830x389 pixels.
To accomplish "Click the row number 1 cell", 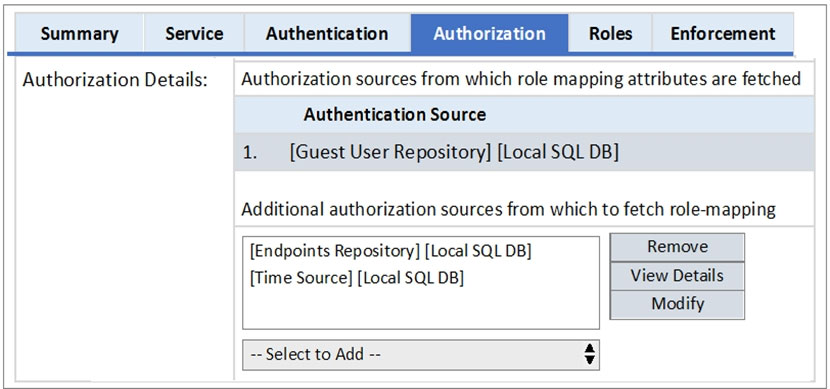I will pos(250,152).
